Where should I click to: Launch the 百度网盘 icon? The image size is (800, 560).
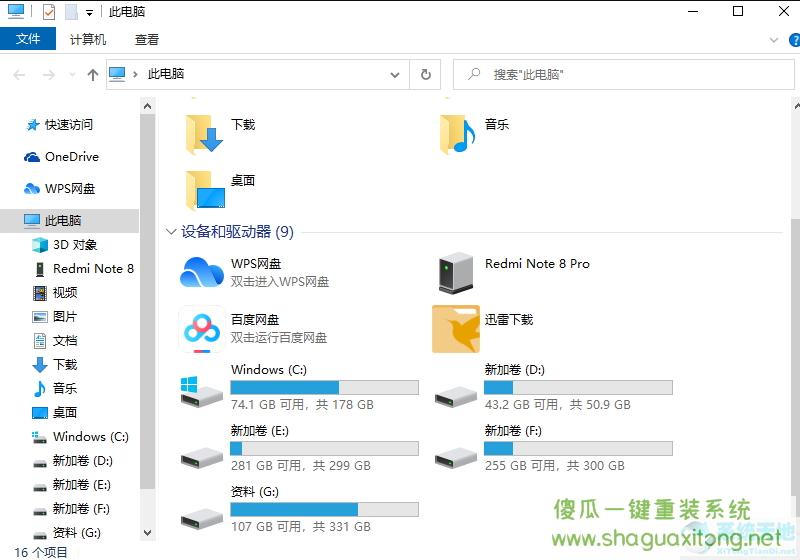(x=202, y=329)
